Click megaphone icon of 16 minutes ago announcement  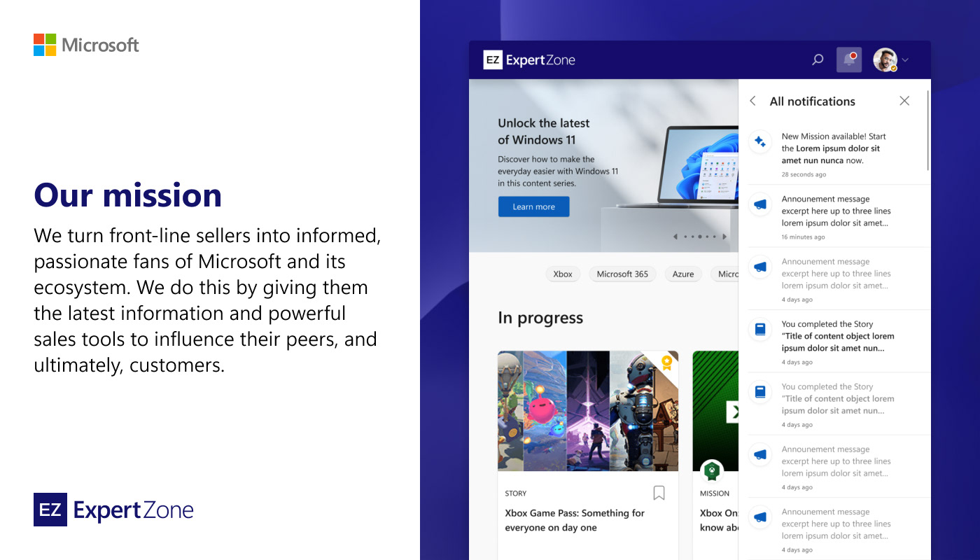tap(759, 205)
